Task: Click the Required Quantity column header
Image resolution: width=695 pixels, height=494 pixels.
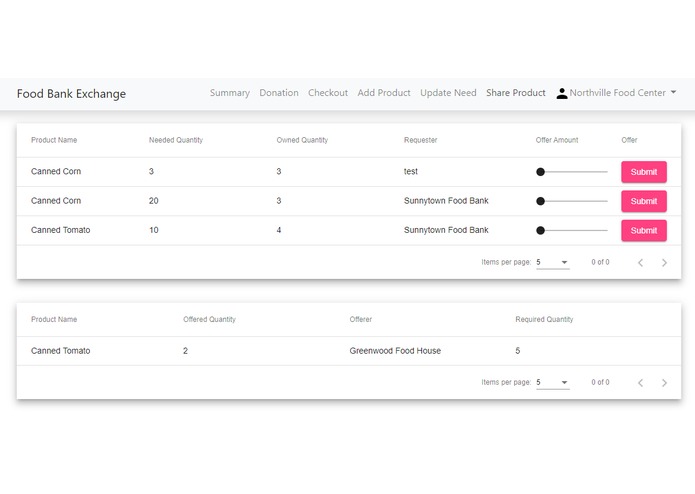Action: pos(544,319)
